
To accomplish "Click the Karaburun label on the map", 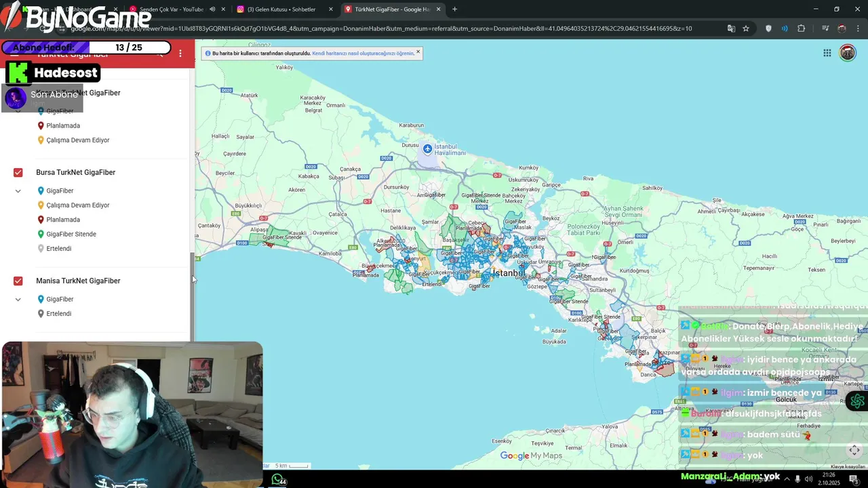I will 412,125.
